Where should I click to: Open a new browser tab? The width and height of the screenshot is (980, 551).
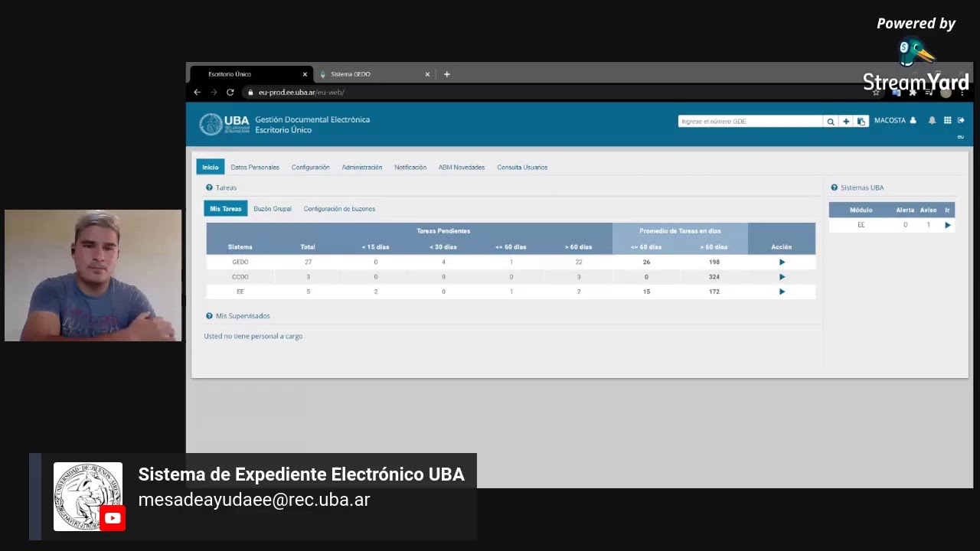(447, 74)
